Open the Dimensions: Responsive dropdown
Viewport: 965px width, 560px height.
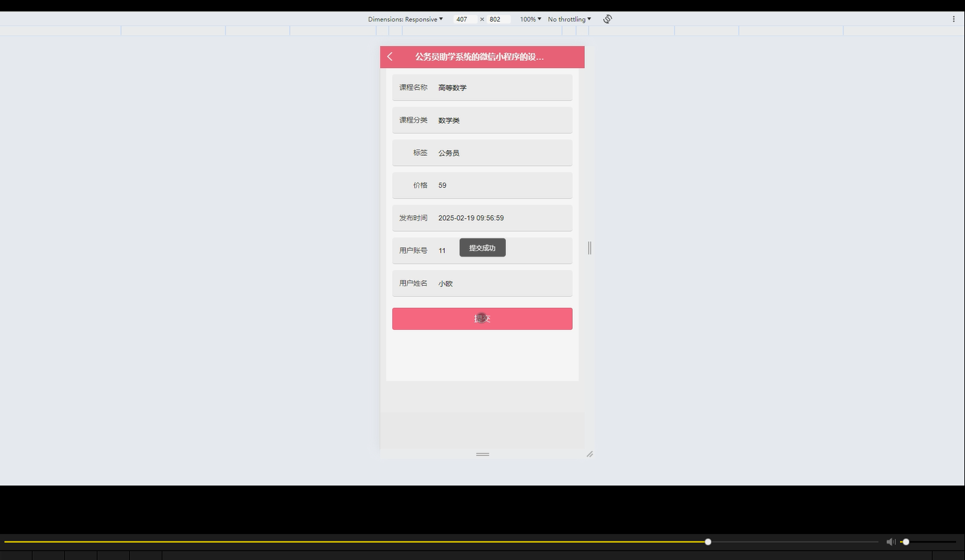(405, 19)
